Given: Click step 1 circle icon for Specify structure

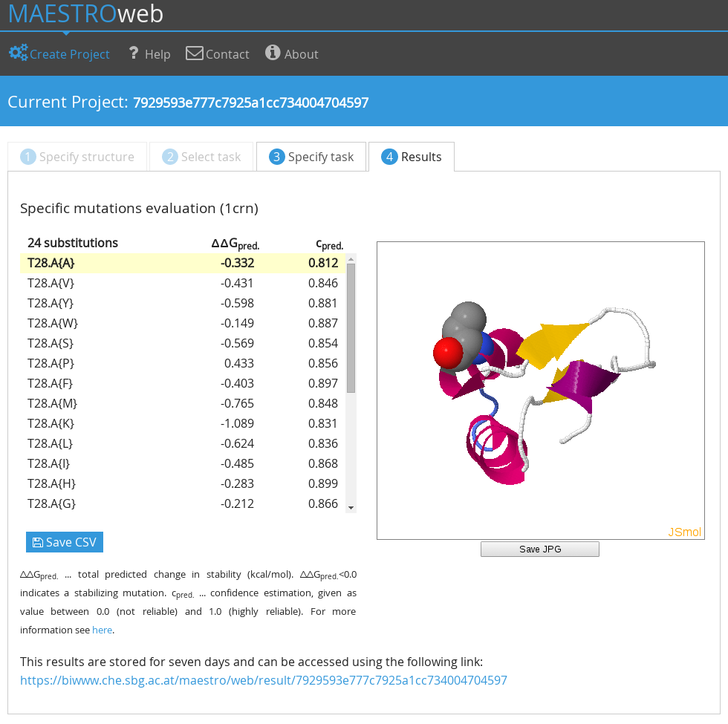Looking at the screenshot, I should [x=28, y=157].
